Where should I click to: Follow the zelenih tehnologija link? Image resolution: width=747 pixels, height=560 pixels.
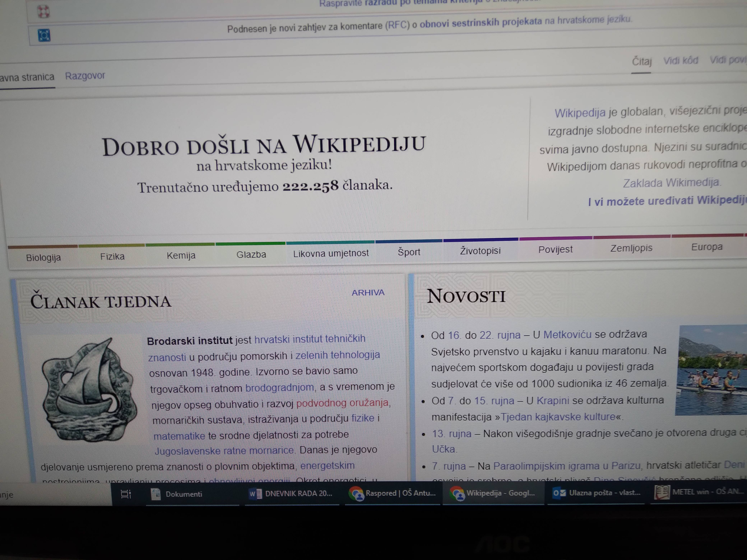coord(338,355)
